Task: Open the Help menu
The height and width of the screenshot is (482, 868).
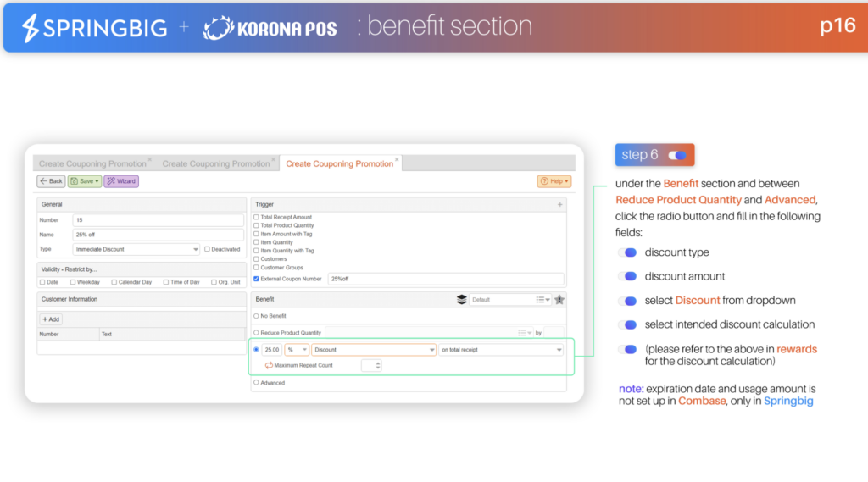Action: coord(554,181)
